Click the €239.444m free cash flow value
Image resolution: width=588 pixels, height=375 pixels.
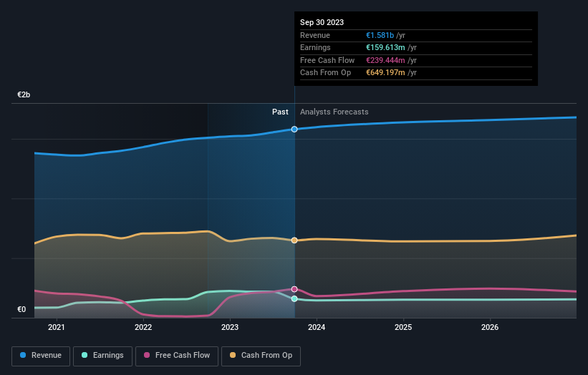coord(385,60)
